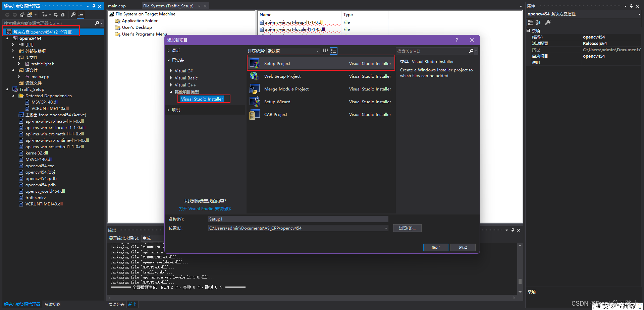Switch to 输出 tab at bottom
644x310 pixels.
pos(132,304)
